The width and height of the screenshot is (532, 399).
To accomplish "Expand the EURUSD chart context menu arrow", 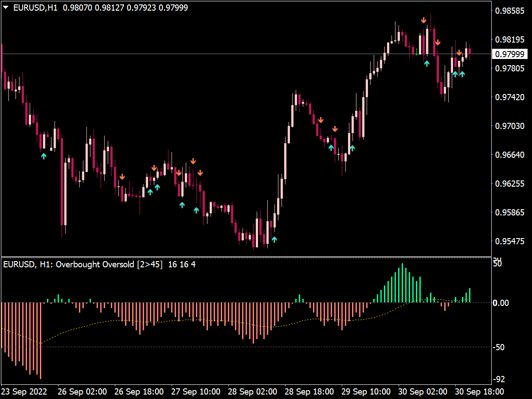I will (5, 7).
